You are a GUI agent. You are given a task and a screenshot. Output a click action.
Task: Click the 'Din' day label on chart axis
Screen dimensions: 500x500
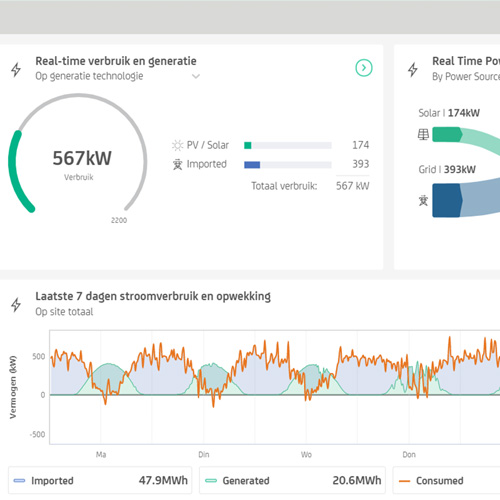204,455
